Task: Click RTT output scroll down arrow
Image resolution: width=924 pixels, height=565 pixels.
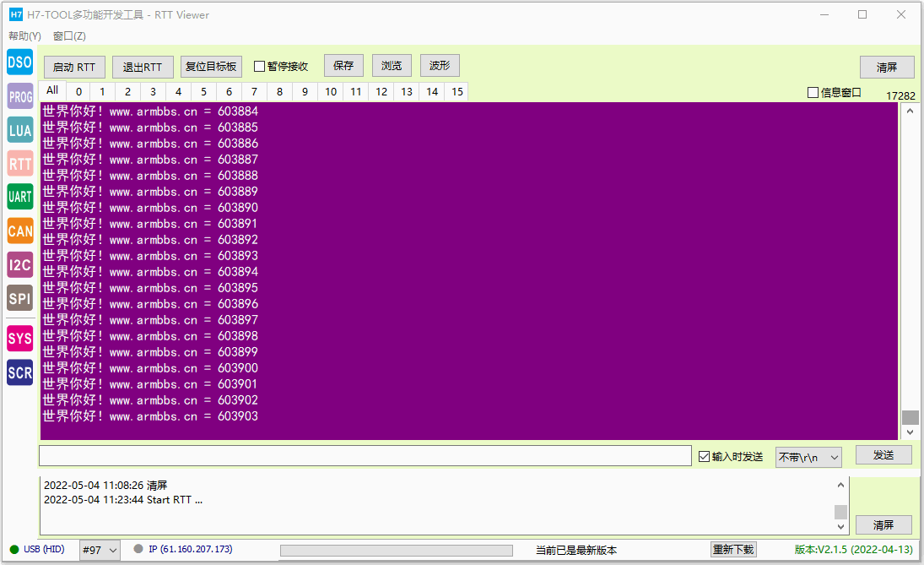Action: coord(910,432)
